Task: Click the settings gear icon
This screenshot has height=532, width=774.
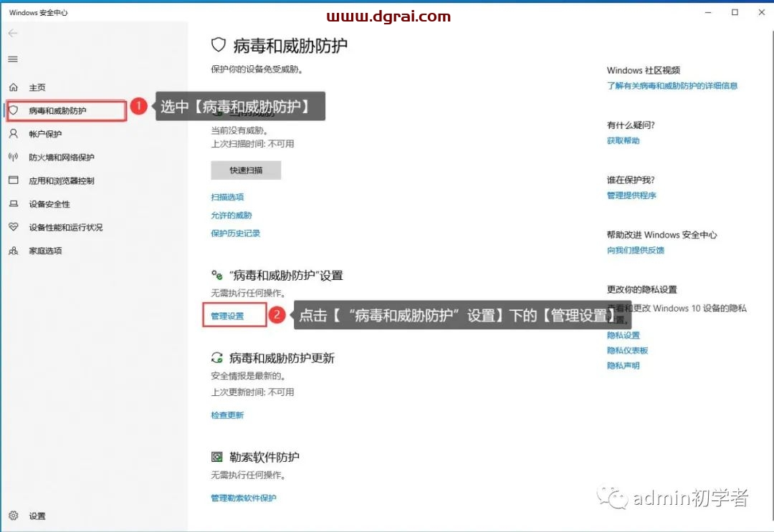Action: (x=14, y=516)
